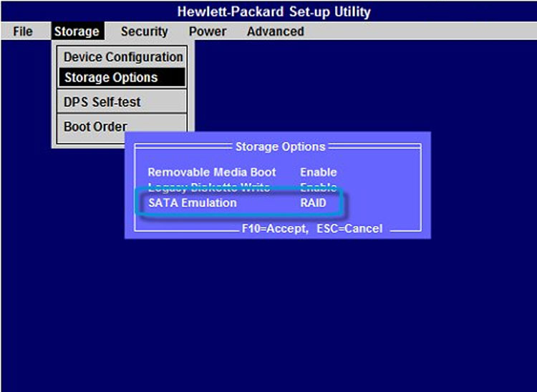Open the File menu
The height and width of the screenshot is (392, 537).
[x=23, y=31]
